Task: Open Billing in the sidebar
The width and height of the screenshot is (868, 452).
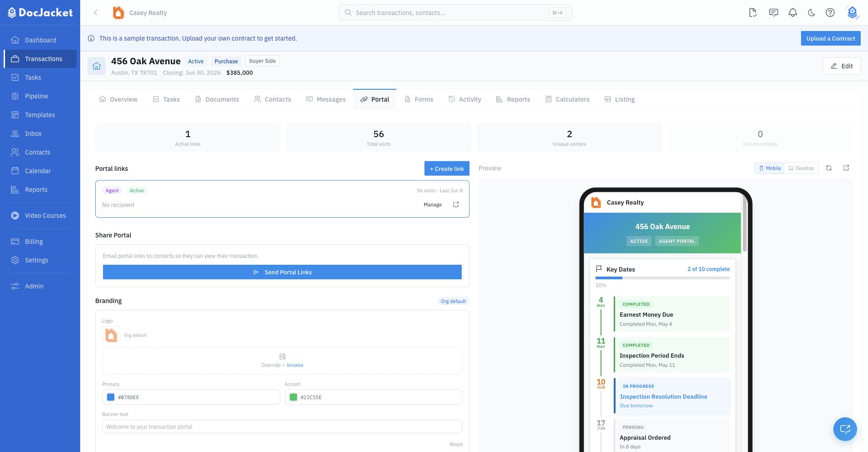Action: pos(40,241)
